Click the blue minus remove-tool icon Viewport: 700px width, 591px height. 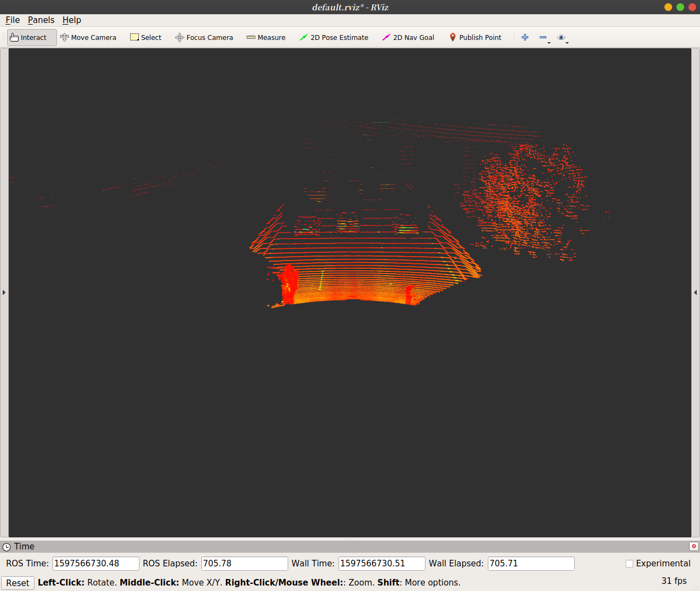tap(542, 37)
